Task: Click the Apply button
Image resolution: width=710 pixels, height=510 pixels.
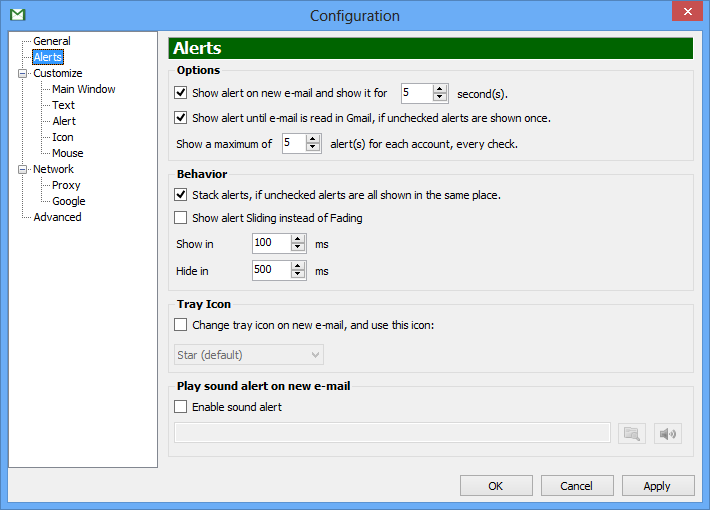Action: coord(658,486)
